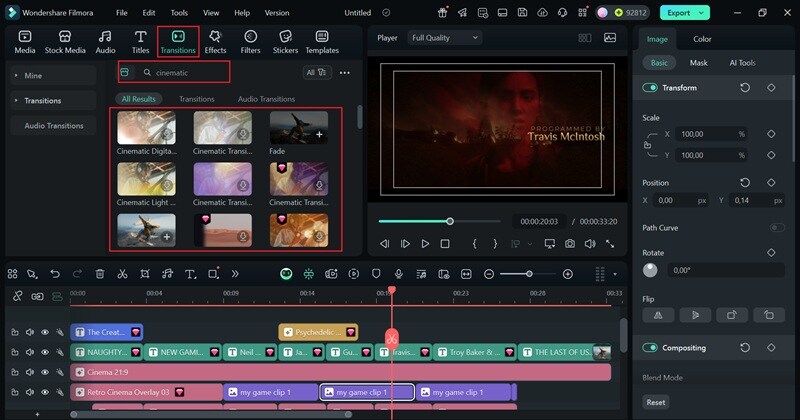Toggle the Transform switch
800x420 pixels.
[650, 88]
